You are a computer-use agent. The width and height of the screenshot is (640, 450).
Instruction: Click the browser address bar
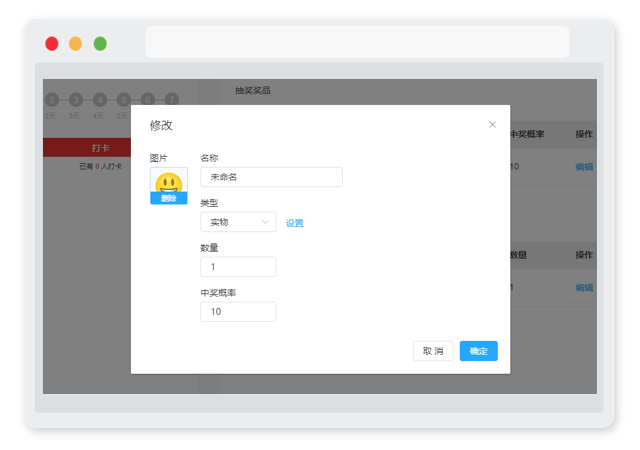coord(357,42)
